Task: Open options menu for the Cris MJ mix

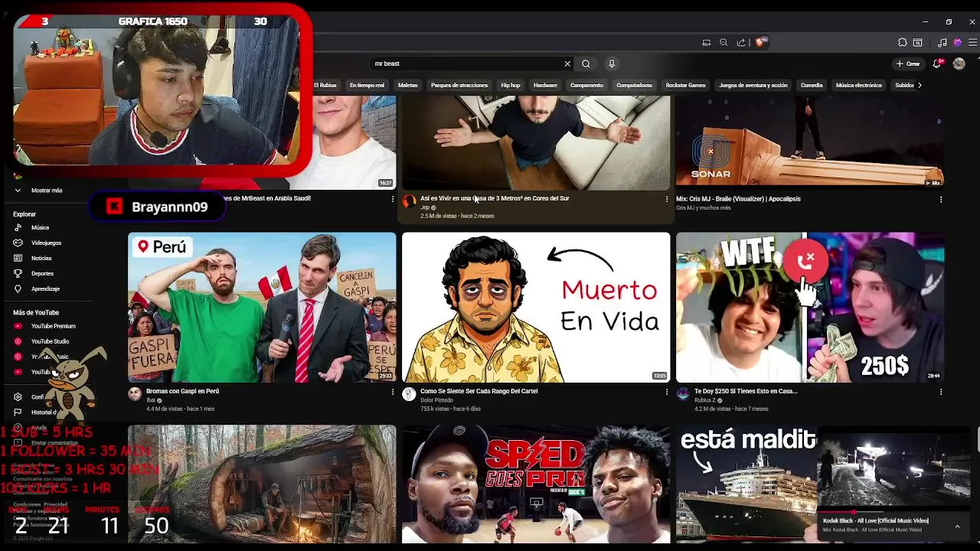Action: tap(941, 199)
